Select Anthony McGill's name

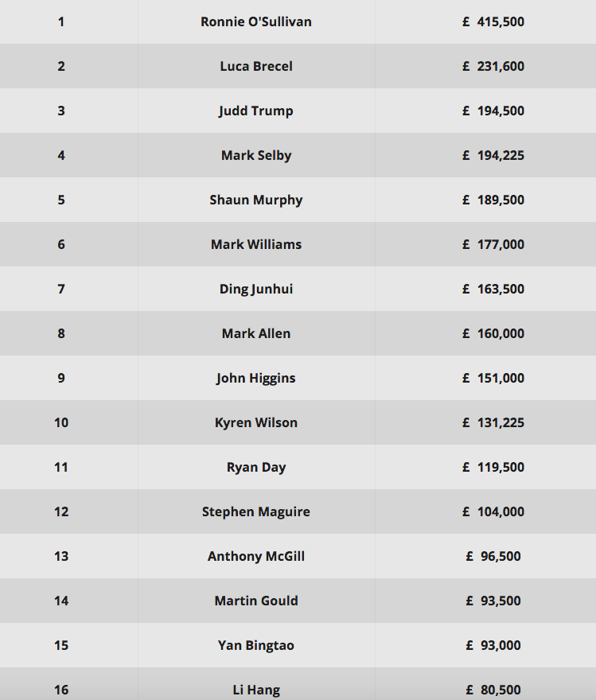pyautogui.click(x=255, y=556)
